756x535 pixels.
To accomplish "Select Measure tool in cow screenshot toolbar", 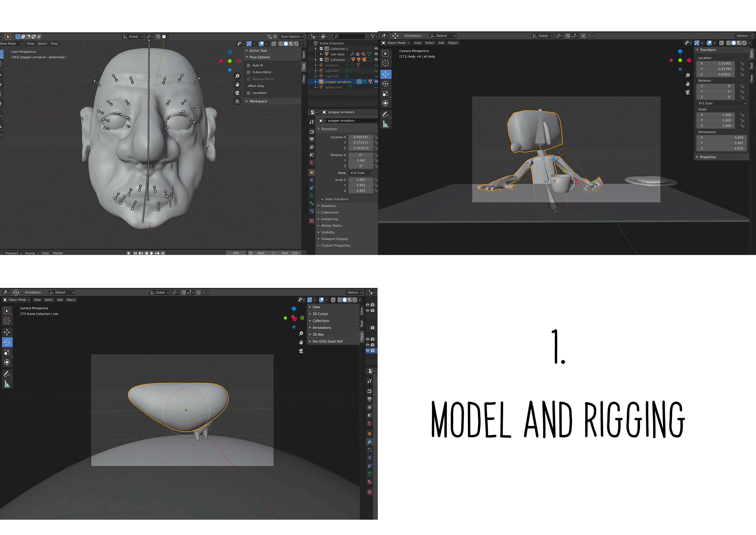I will click(x=7, y=384).
